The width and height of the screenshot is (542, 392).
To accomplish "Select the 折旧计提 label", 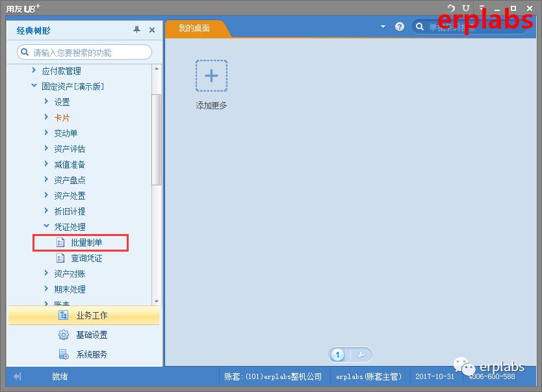I will coord(70,211).
